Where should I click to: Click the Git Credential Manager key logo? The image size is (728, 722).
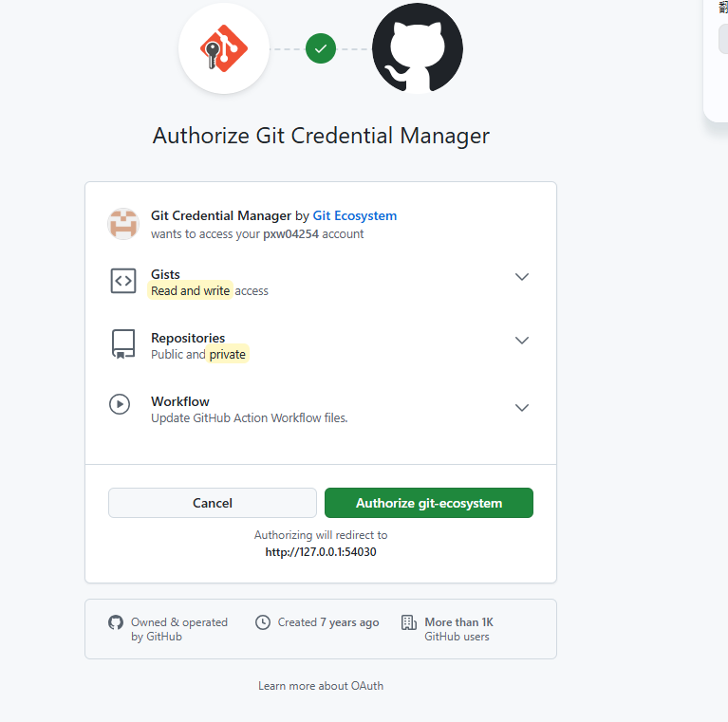224,48
